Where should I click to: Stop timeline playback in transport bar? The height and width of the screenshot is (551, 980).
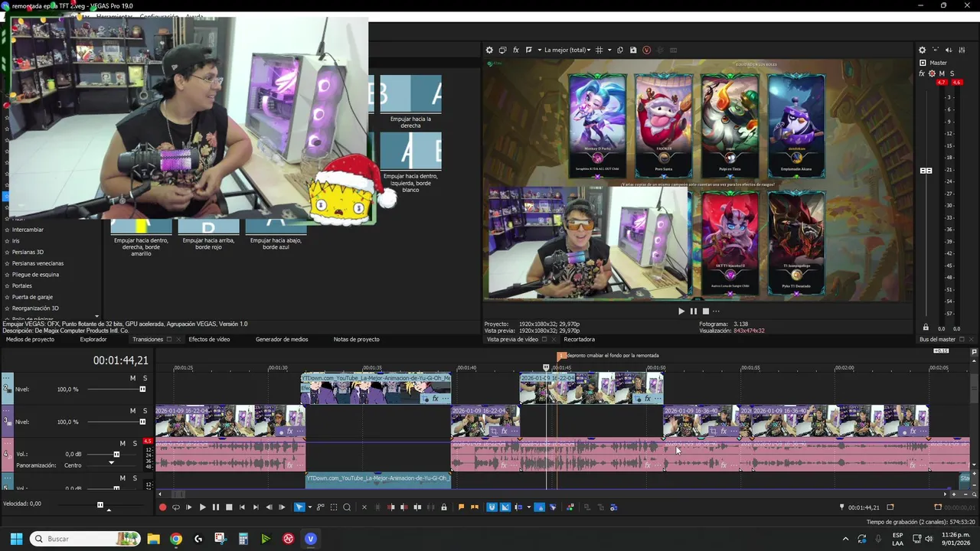pyautogui.click(x=229, y=507)
